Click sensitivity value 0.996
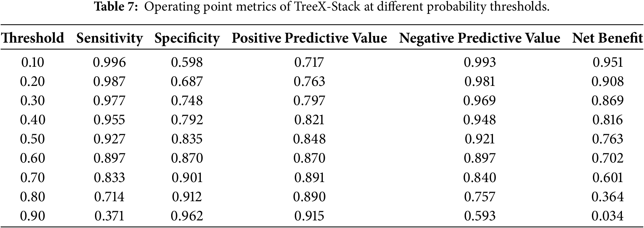Image resolution: width=644 pixels, height=228 pixels. pos(109,62)
